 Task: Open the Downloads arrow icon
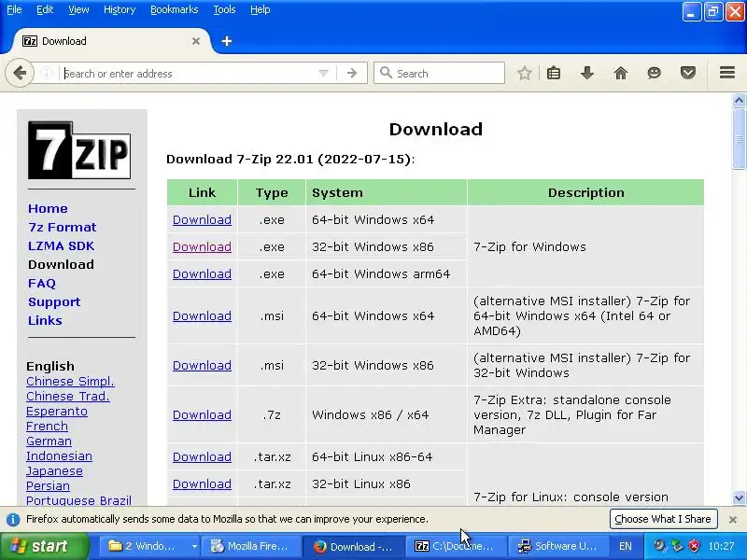click(587, 73)
